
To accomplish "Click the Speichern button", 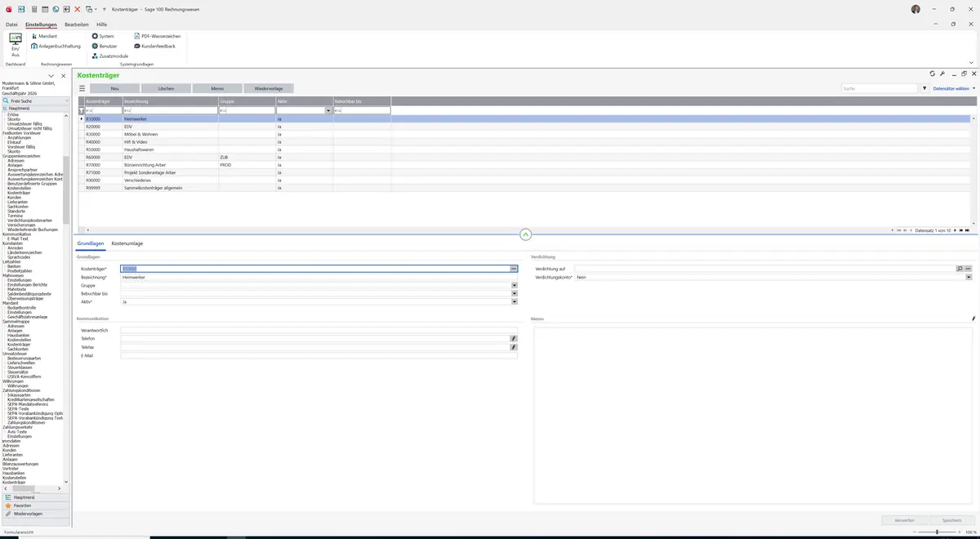I will (x=952, y=520).
